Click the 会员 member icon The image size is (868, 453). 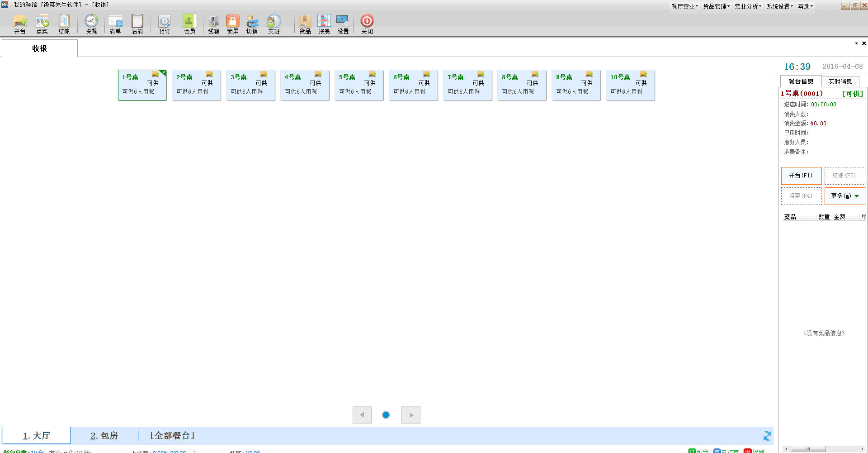coord(189,24)
